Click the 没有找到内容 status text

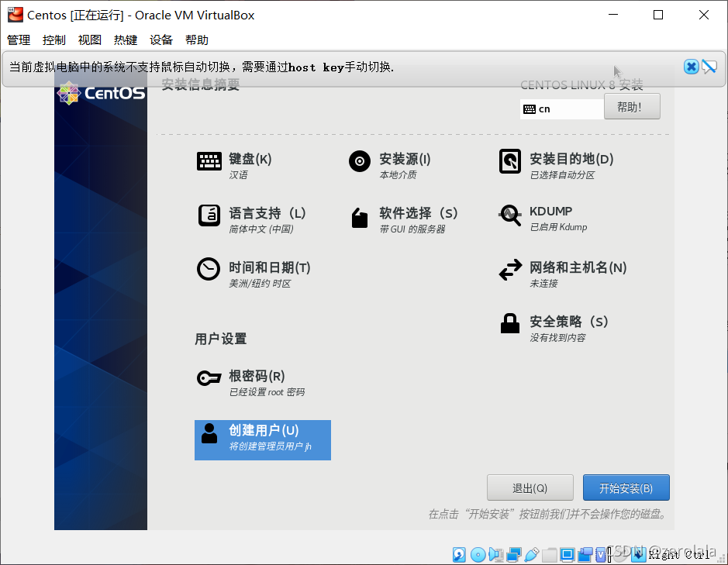tap(557, 338)
